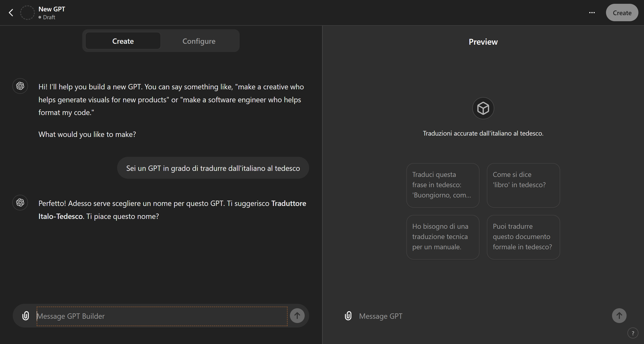Choose 'Puoi tradurre questo documento formale' prompt
Image resolution: width=644 pixels, height=344 pixels.
[x=523, y=237]
